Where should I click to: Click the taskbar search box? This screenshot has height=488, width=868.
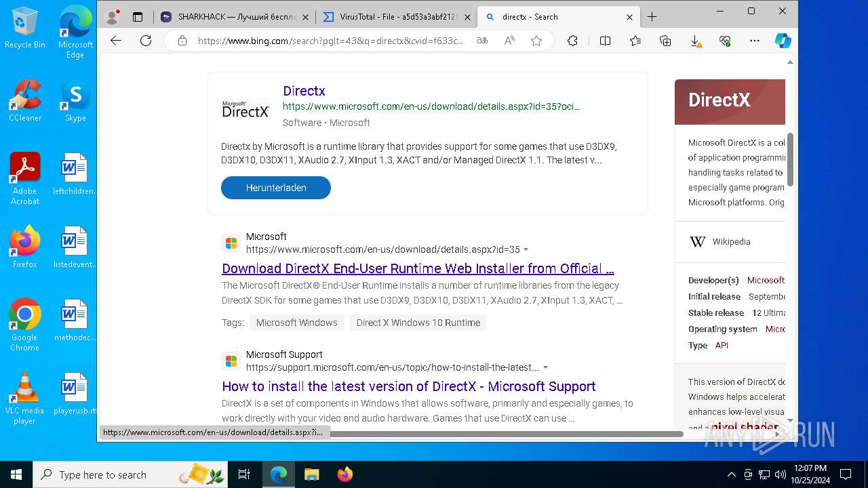pyautogui.click(x=131, y=474)
